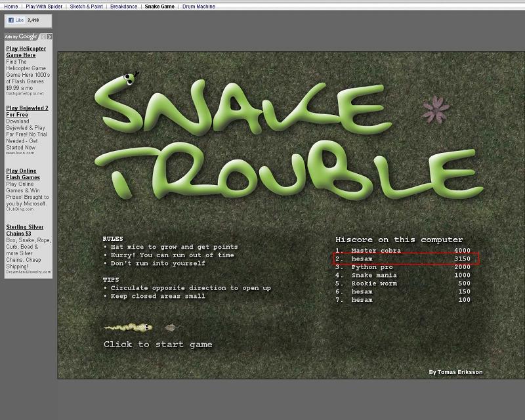525x420 pixels.
Task: Select the Snake Game nav item
Action: [159, 7]
